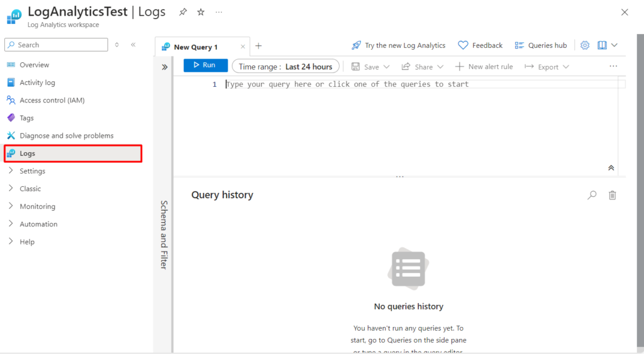Click the Query history heading
Viewport: 644px width, 354px height.
pyautogui.click(x=222, y=195)
